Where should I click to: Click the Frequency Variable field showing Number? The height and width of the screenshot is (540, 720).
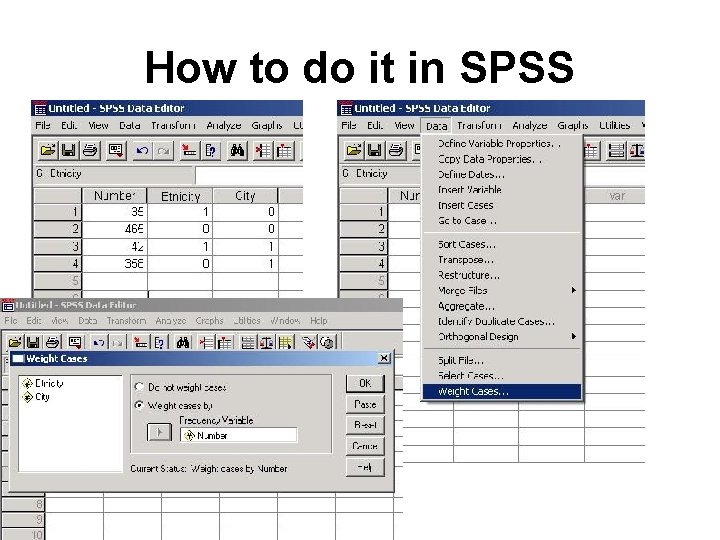coord(238,435)
